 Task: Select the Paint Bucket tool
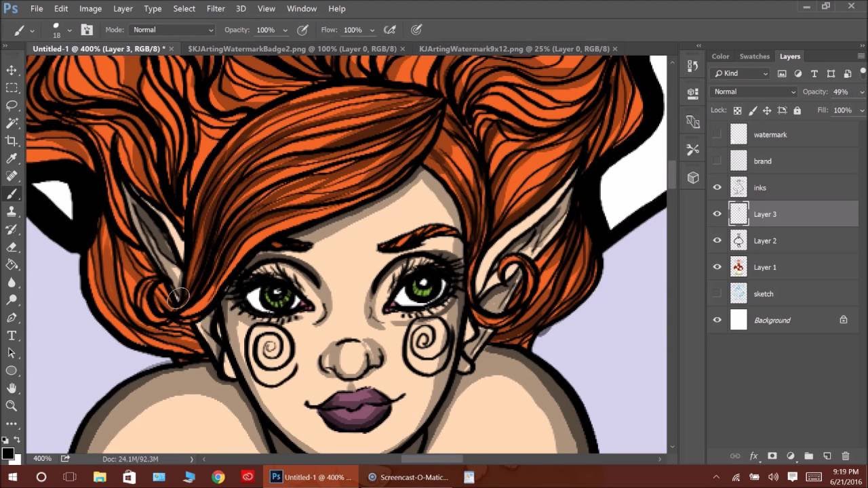click(x=12, y=264)
